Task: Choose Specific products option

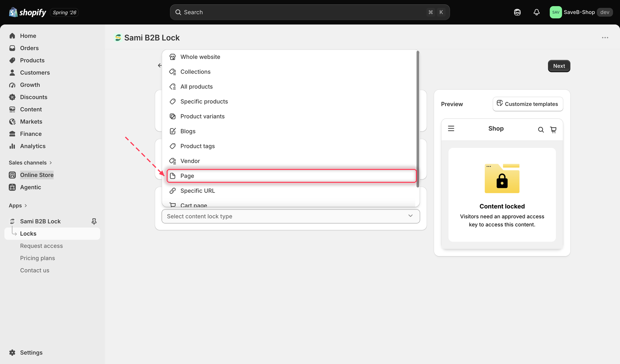Action: click(x=291, y=101)
